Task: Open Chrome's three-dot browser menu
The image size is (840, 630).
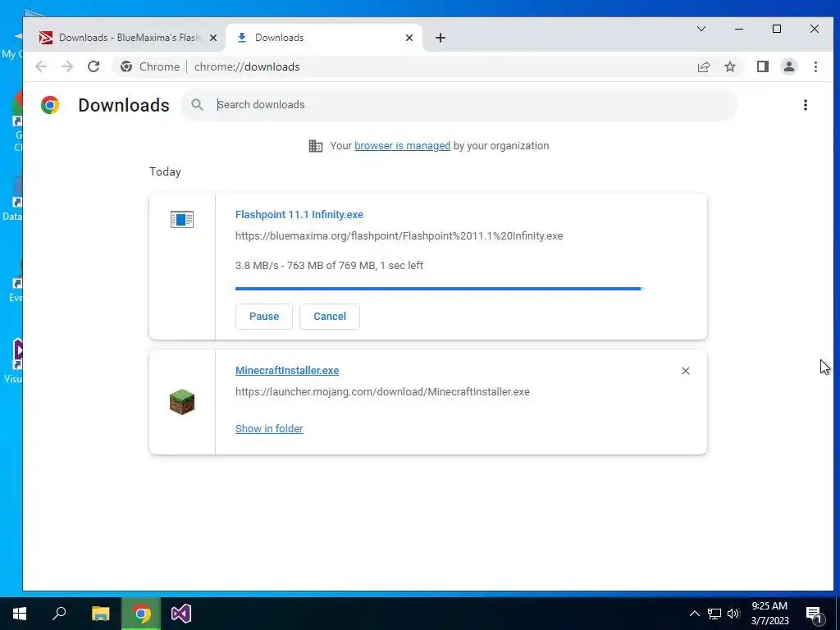Action: coord(815,66)
